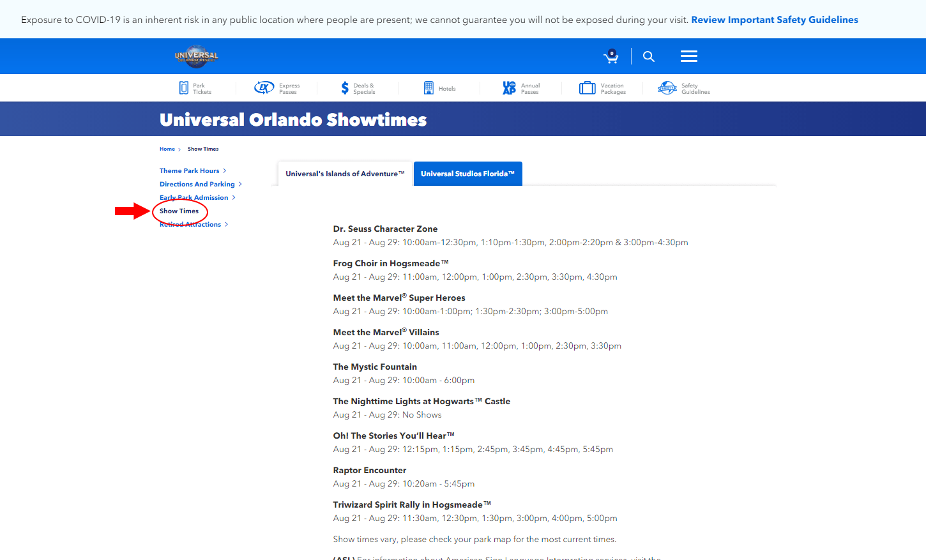Screen dimensions: 926x560
Task: Open Retired Attractions sidebar link
Action: pos(190,224)
